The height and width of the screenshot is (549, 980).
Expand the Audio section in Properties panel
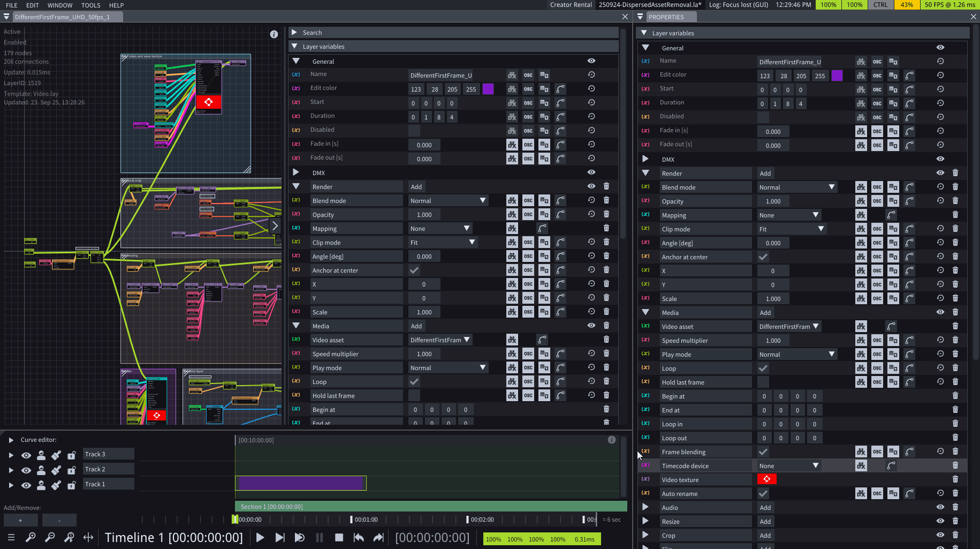tap(645, 507)
